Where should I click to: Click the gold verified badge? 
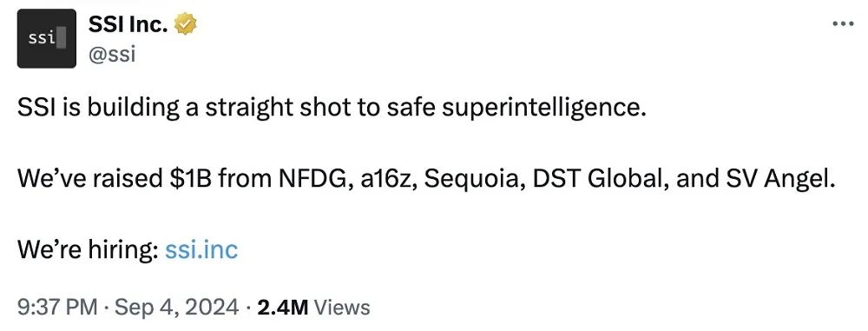click(x=186, y=24)
